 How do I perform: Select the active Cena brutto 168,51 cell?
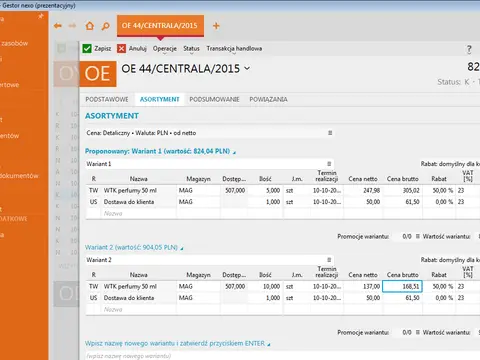(x=402, y=286)
